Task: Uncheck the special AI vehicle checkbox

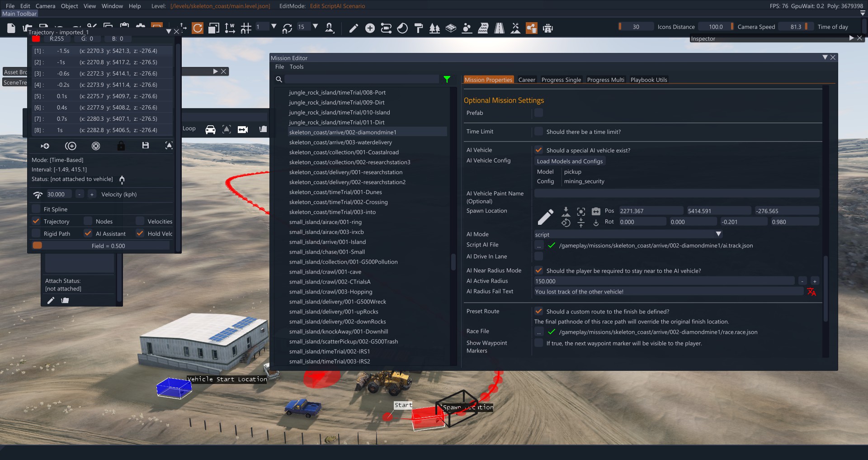Action: [x=538, y=150]
